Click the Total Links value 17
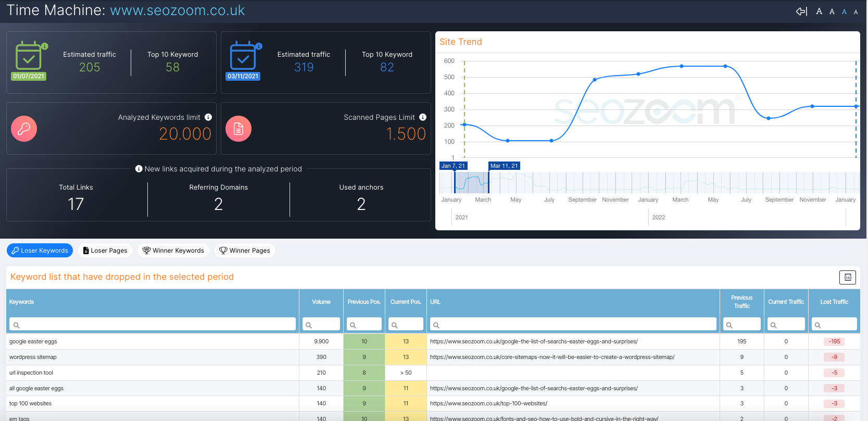The image size is (868, 421). coord(76,204)
